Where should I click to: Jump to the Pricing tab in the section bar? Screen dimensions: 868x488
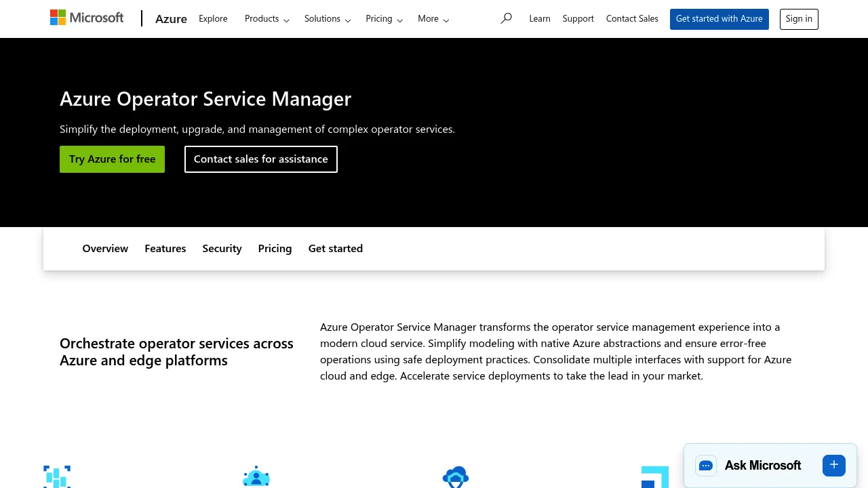275,249
